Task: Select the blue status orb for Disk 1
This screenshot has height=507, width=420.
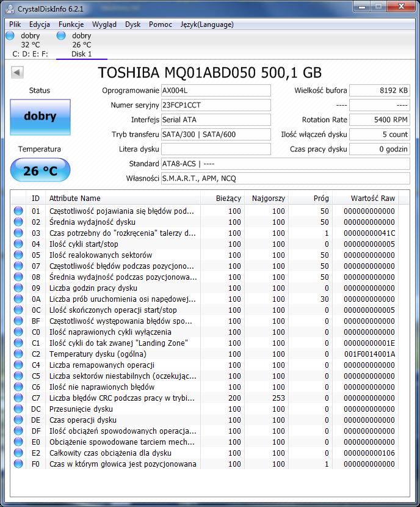Action: pos(61,35)
